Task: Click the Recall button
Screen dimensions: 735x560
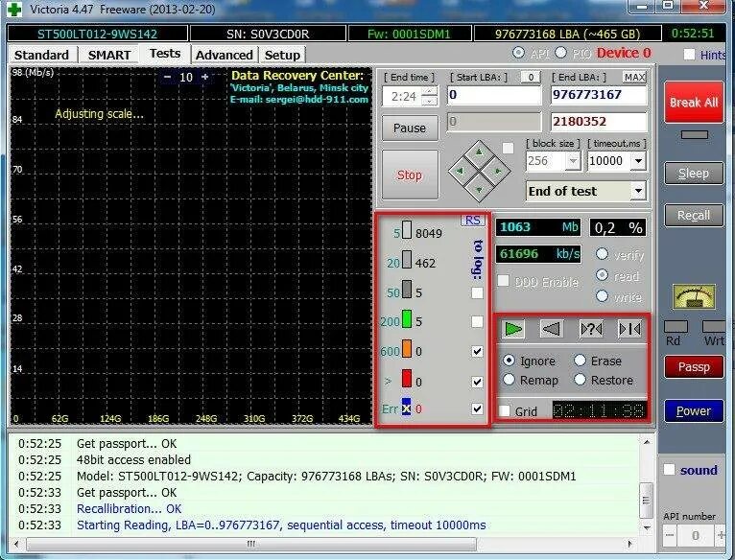Action: tap(694, 215)
